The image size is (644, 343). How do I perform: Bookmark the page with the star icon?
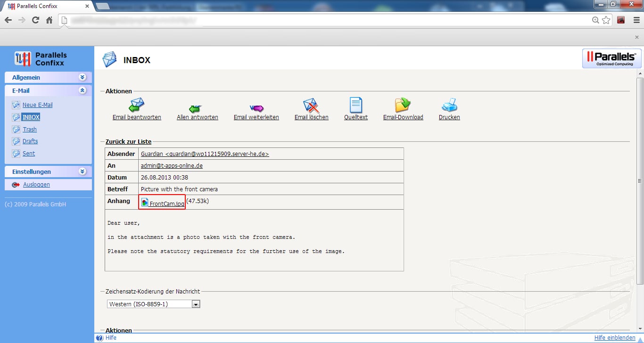click(606, 20)
